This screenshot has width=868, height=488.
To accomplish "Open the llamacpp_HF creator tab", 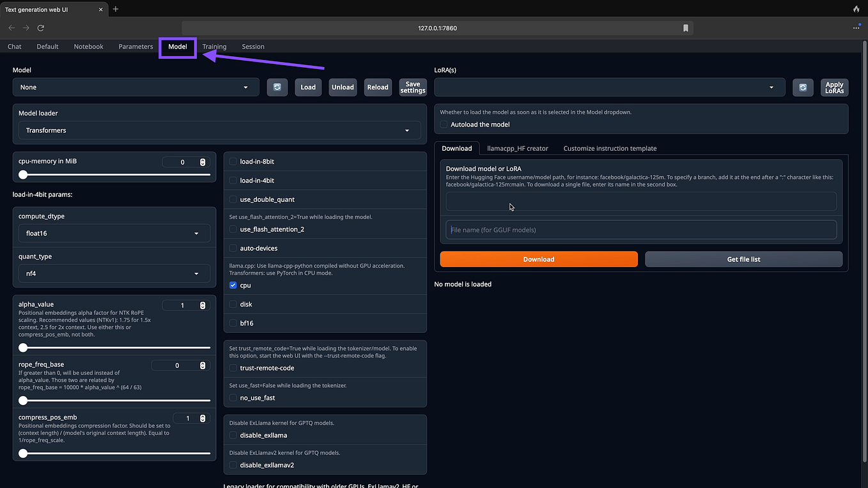I will click(518, 148).
